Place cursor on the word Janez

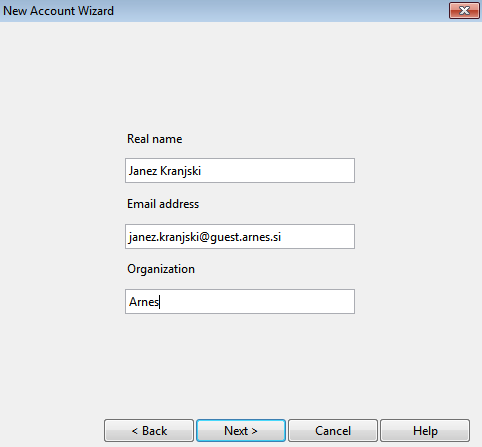click(x=143, y=171)
